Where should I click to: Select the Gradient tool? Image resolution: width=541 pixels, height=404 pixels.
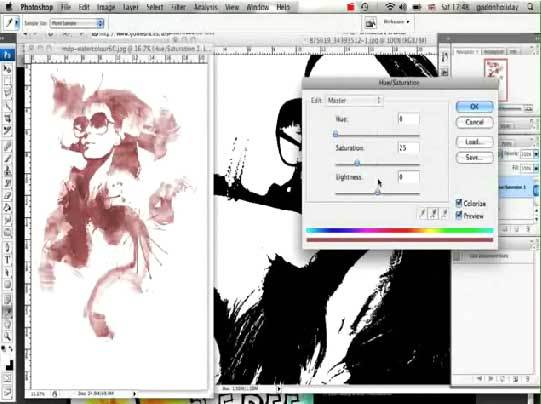tap(7, 208)
